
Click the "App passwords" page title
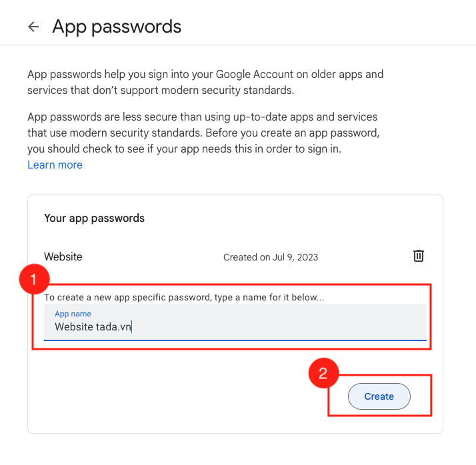click(117, 27)
